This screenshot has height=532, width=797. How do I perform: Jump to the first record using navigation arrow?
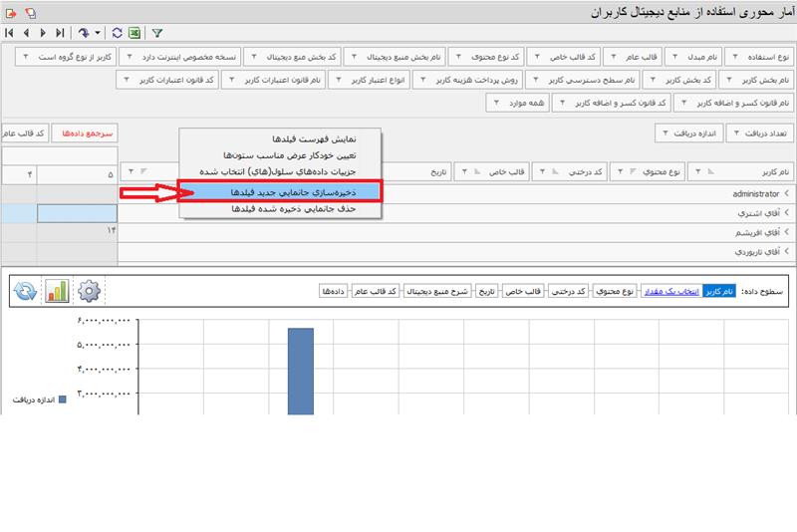[10, 33]
